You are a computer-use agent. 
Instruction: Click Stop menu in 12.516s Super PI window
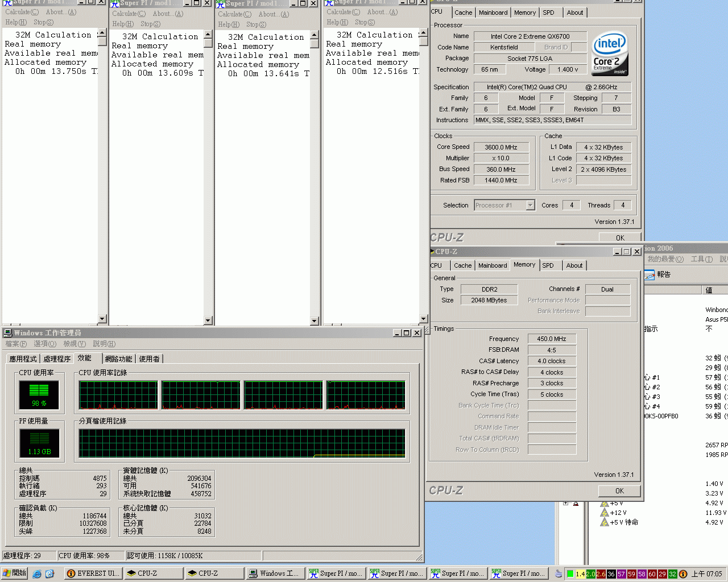click(365, 22)
